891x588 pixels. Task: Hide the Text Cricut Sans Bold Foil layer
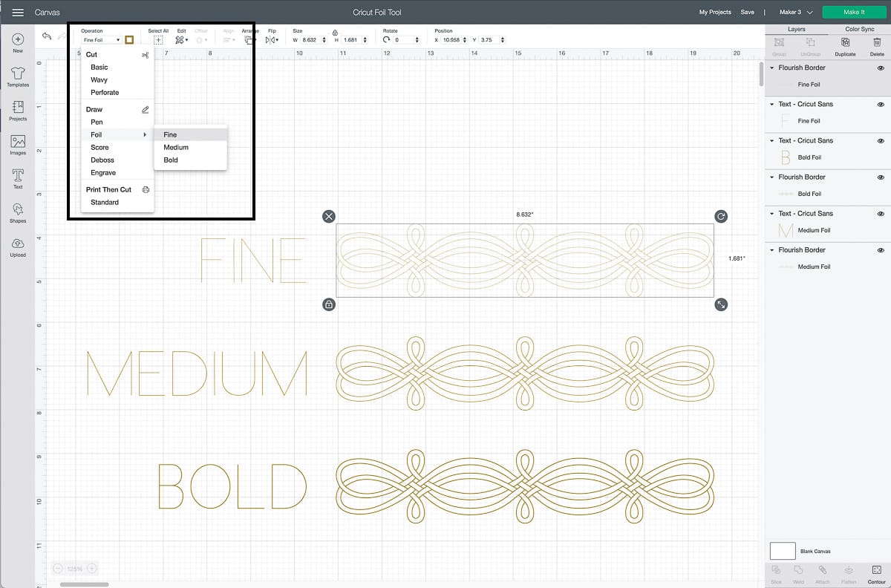pos(881,140)
